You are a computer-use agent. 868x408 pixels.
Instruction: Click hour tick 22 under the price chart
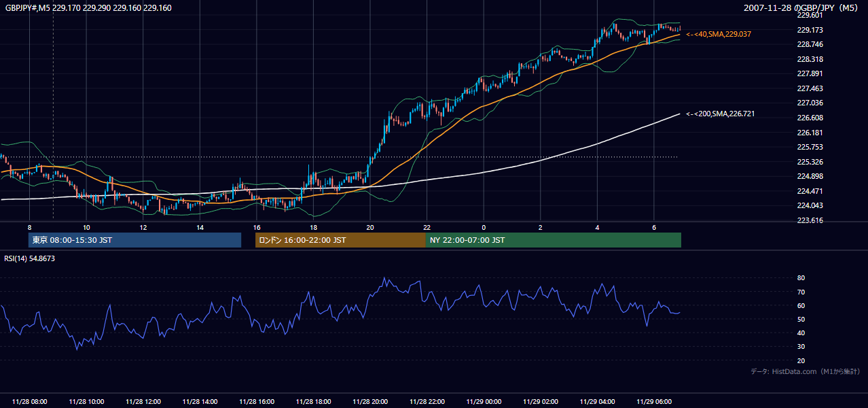pos(427,227)
